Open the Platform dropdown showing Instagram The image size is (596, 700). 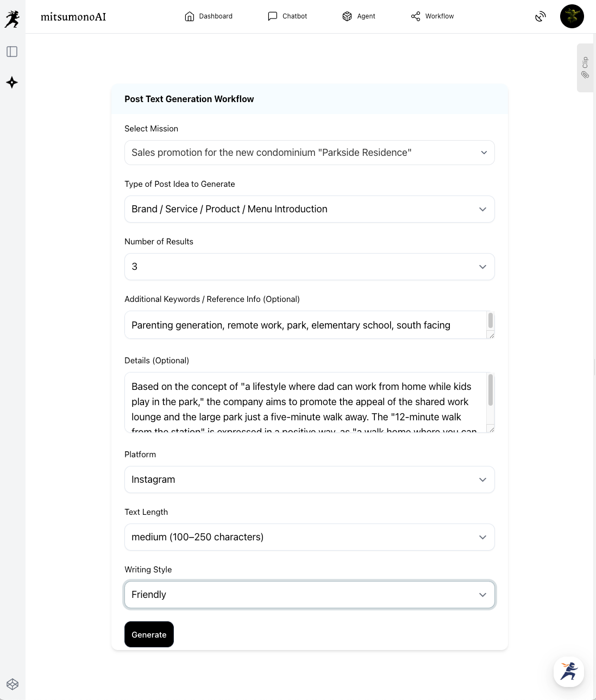click(x=309, y=480)
